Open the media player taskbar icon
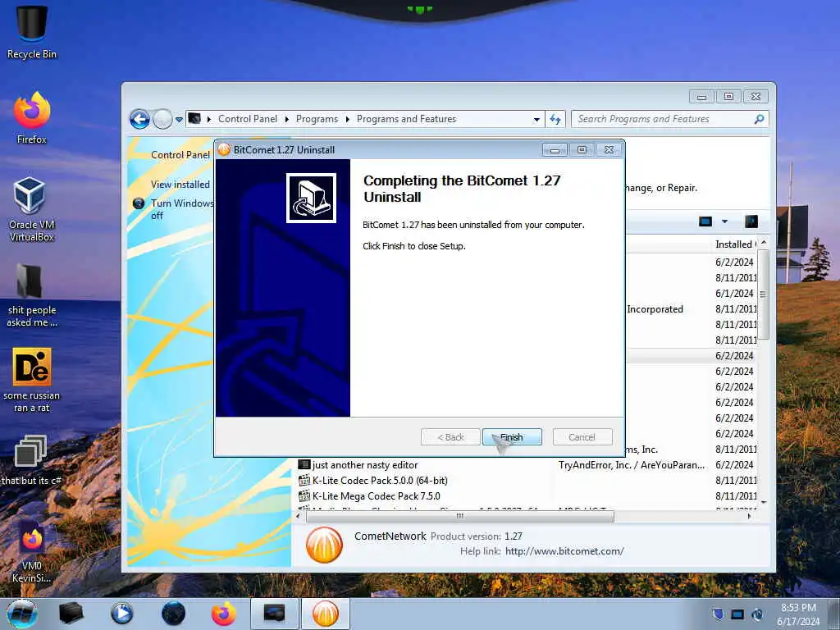 click(121, 614)
